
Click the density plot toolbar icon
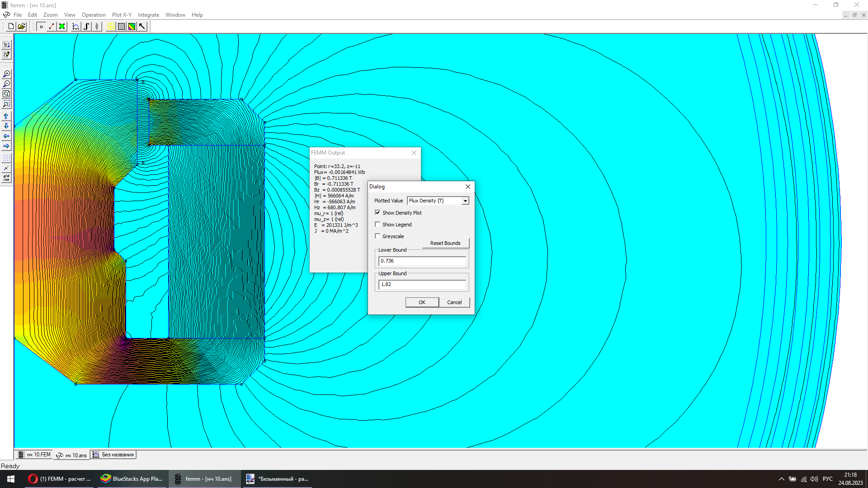click(x=132, y=27)
